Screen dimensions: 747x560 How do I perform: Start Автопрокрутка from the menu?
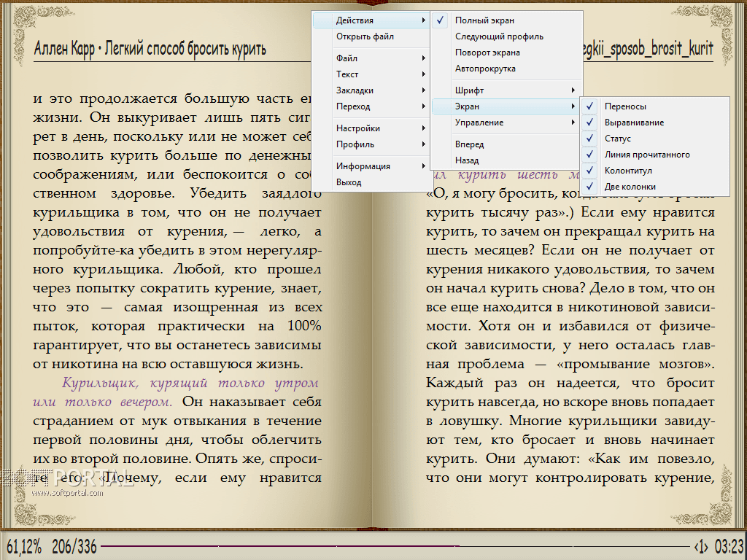[x=506, y=69]
